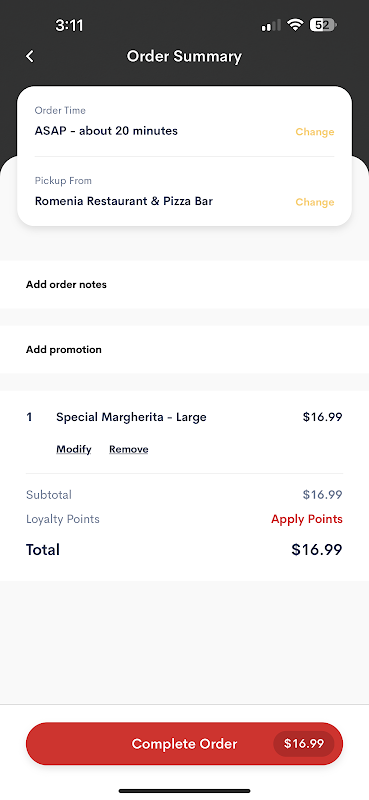Tap the Order Summary title
Viewport: 369px width, 800px height.
tap(184, 56)
